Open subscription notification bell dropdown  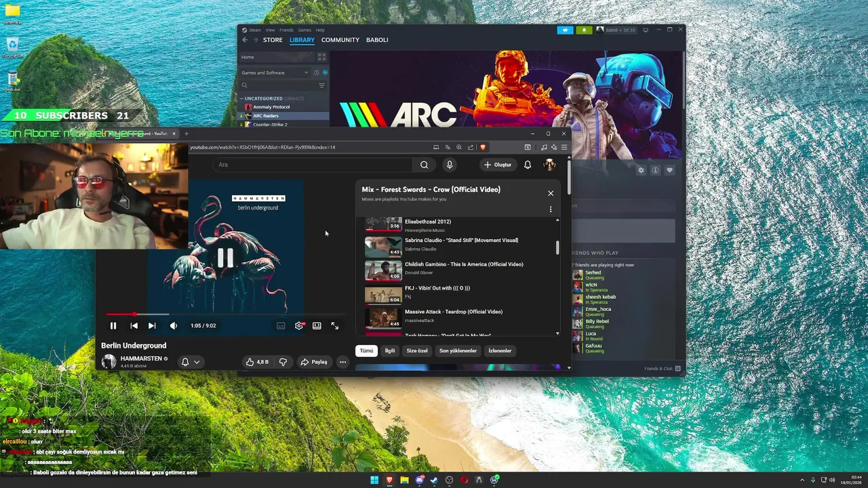pos(191,362)
